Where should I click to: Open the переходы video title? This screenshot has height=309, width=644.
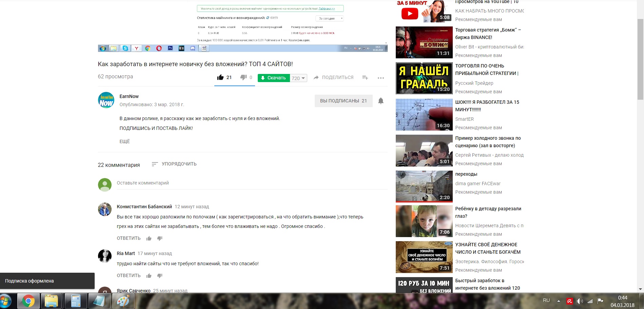click(x=466, y=174)
